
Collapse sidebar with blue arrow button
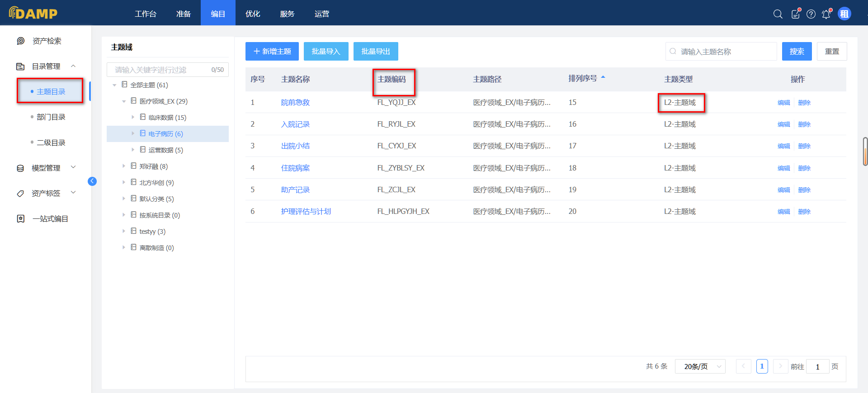pyautogui.click(x=92, y=181)
